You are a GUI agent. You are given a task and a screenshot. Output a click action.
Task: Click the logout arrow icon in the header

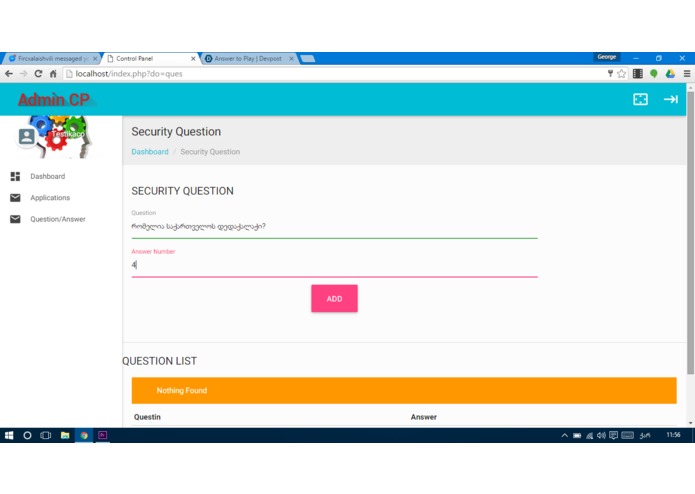click(x=671, y=99)
